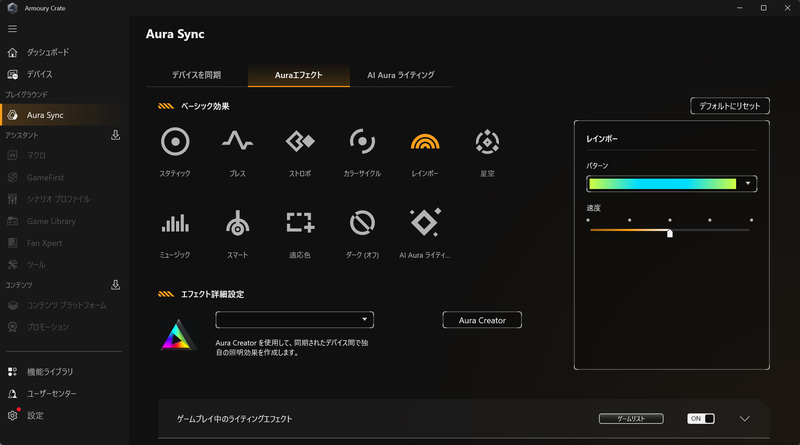Select the ブレス (Breathing) effect icon
The width and height of the screenshot is (800, 445).
tap(237, 140)
